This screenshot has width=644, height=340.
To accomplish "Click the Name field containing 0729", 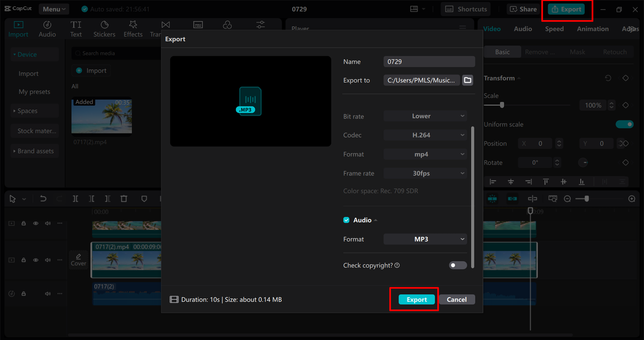I will click(429, 61).
